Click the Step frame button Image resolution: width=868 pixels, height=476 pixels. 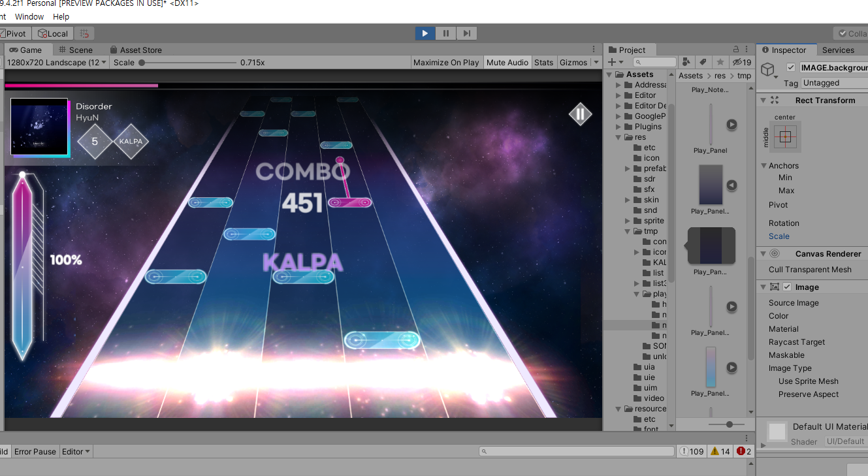click(466, 33)
